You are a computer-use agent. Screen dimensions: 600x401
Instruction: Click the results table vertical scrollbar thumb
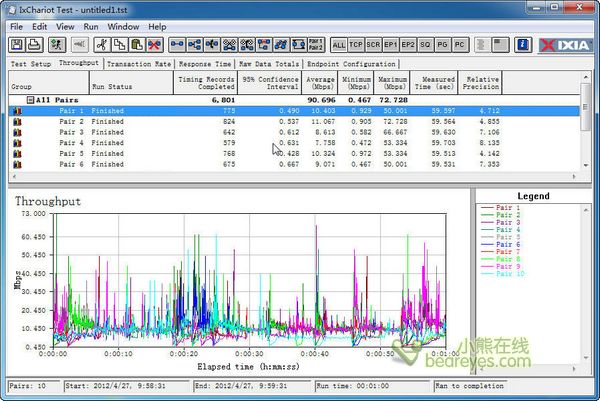(x=585, y=107)
